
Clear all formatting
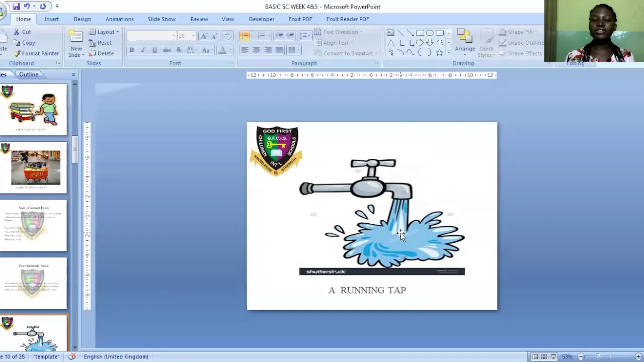(x=227, y=36)
